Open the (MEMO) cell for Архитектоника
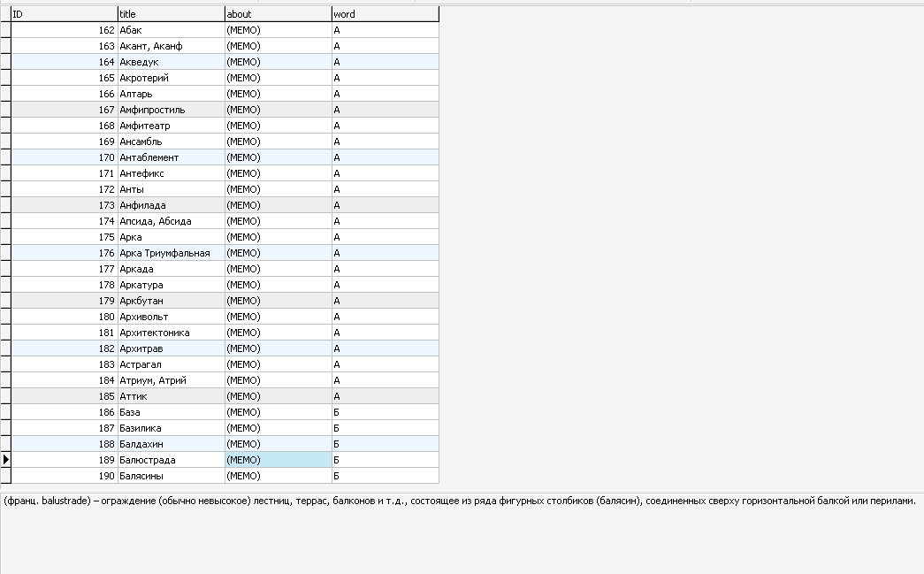 point(278,333)
